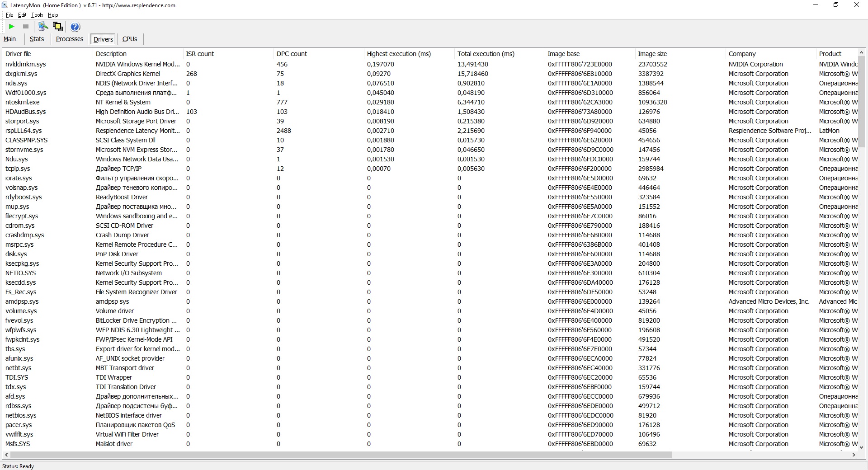Sort by Highest execution (ms) column header
The width and height of the screenshot is (868, 470).
point(409,54)
